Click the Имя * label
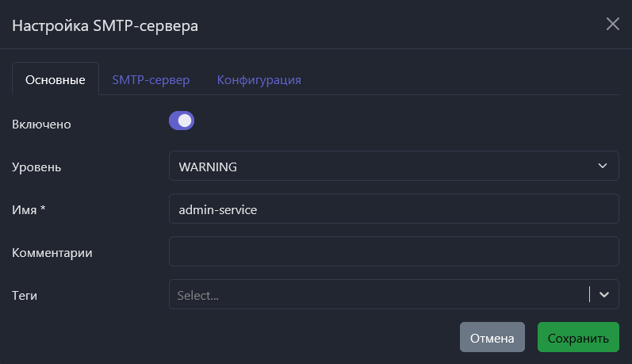Image resolution: width=632 pixels, height=364 pixels. coord(29,209)
